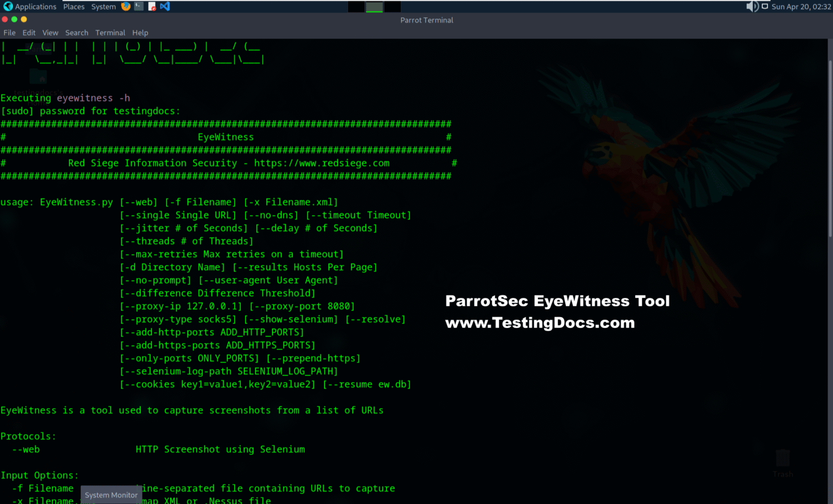Click the System Monitor taskbar entry
This screenshot has height=504, width=833.
[111, 495]
